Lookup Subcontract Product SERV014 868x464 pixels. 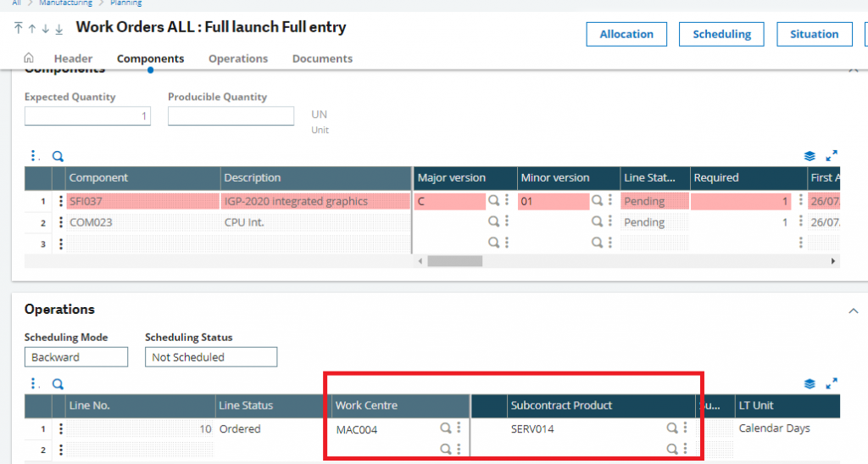coord(671,428)
